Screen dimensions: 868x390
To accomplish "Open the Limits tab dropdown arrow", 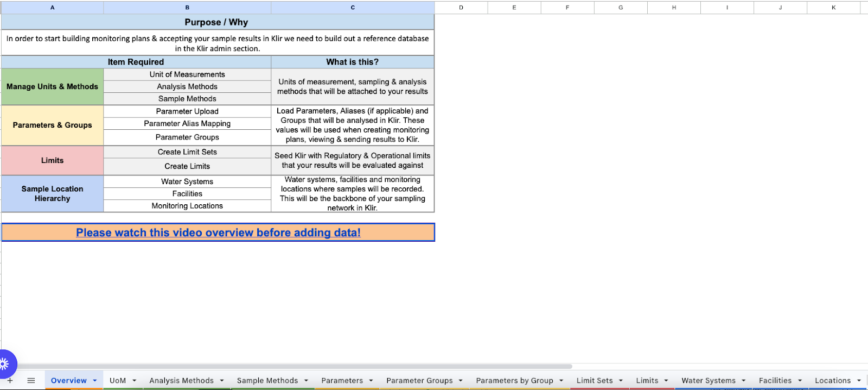I will click(666, 381).
